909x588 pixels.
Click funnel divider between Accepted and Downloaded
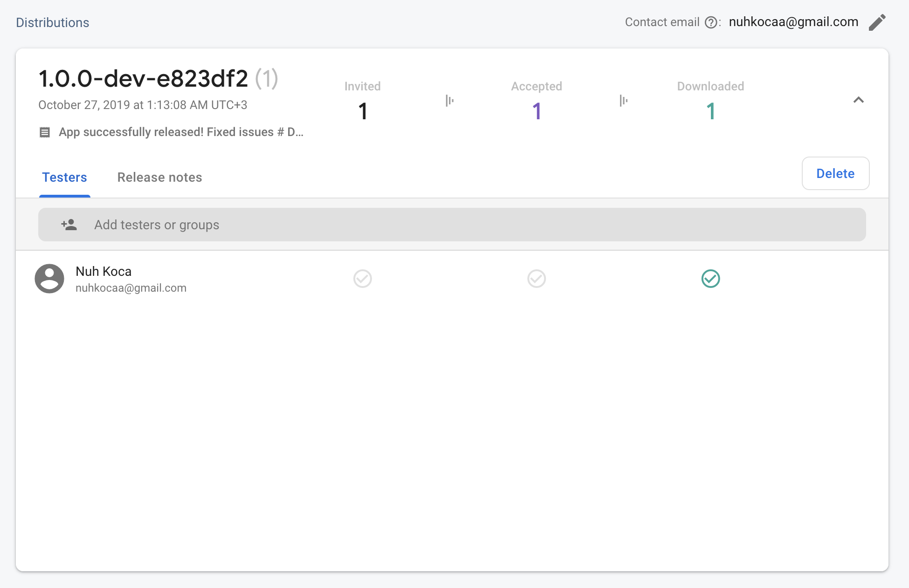click(x=623, y=100)
